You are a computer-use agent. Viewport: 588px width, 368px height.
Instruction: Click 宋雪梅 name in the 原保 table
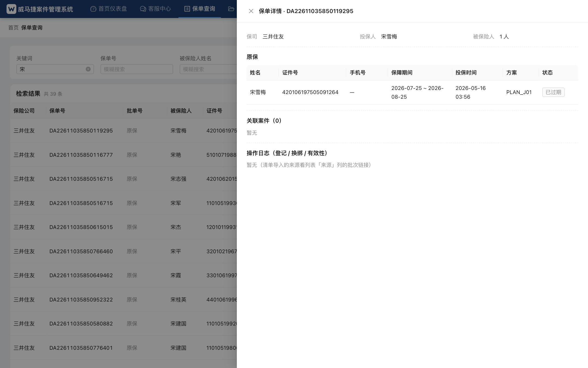(258, 92)
